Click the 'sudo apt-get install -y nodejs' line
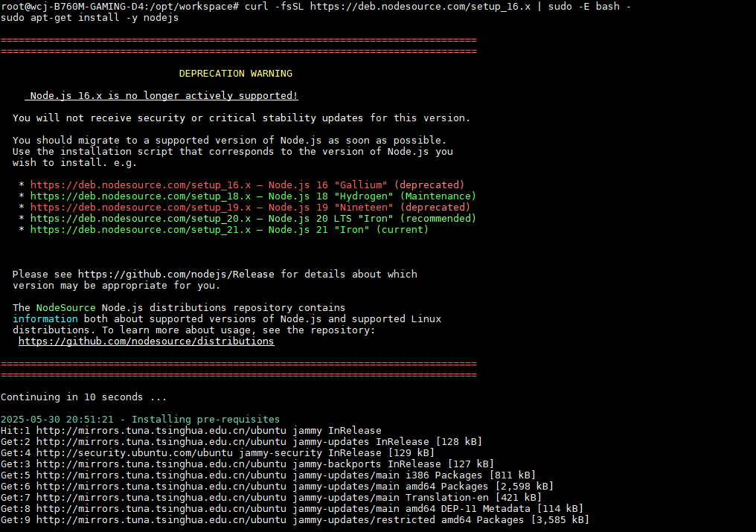 (x=90, y=18)
